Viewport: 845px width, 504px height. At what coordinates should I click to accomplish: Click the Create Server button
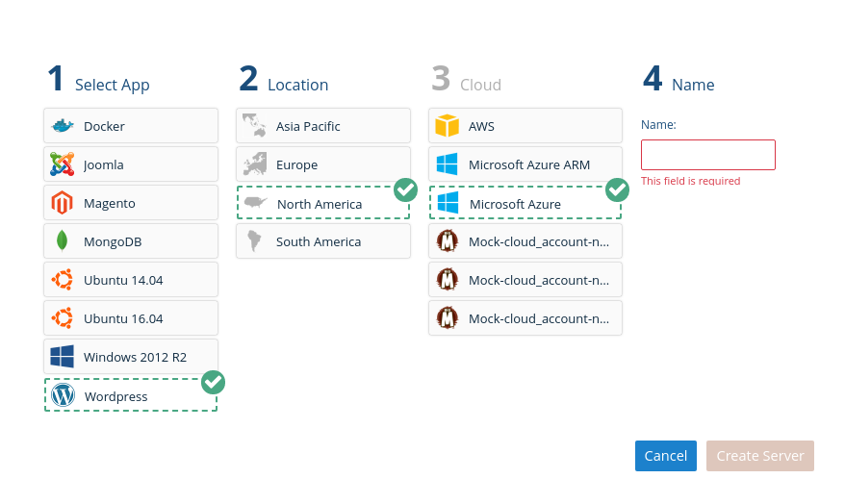tap(760, 456)
